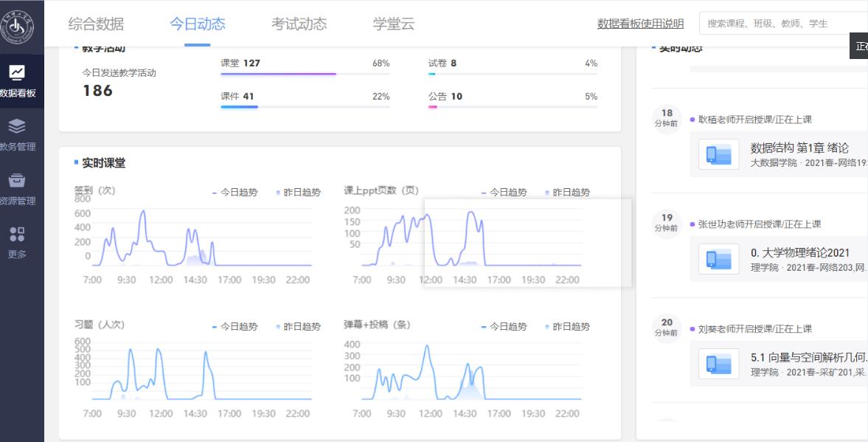Click the course icon beside 5.1 向量与空间解析几何
868x442 pixels.
click(x=718, y=365)
